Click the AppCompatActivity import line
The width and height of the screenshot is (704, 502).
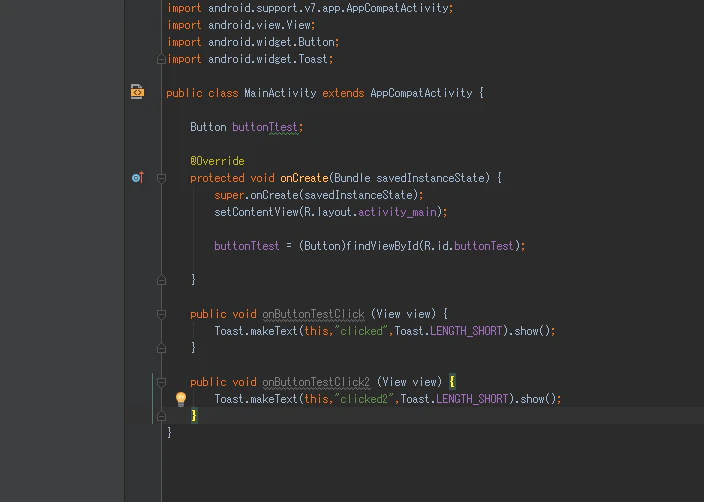tap(310, 8)
